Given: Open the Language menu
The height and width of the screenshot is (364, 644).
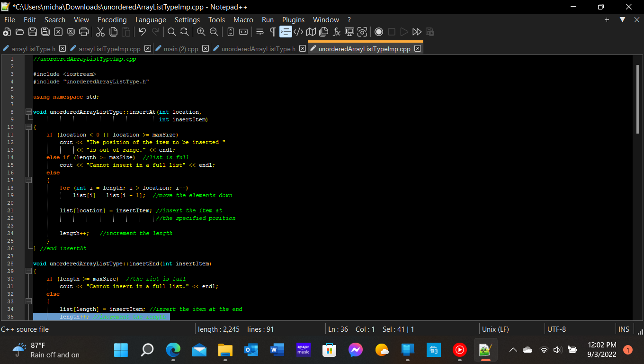Looking at the screenshot, I should coord(151,19).
